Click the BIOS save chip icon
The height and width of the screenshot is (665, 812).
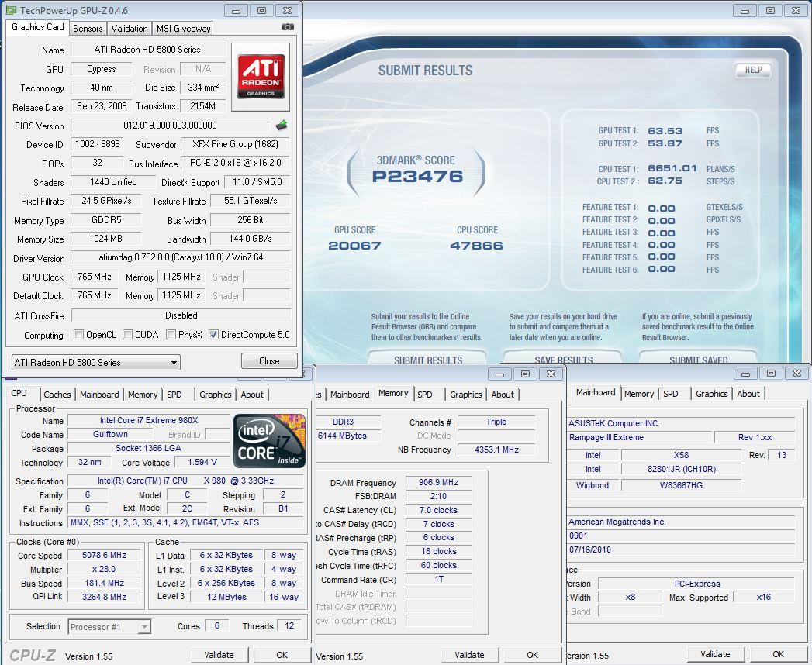click(282, 125)
